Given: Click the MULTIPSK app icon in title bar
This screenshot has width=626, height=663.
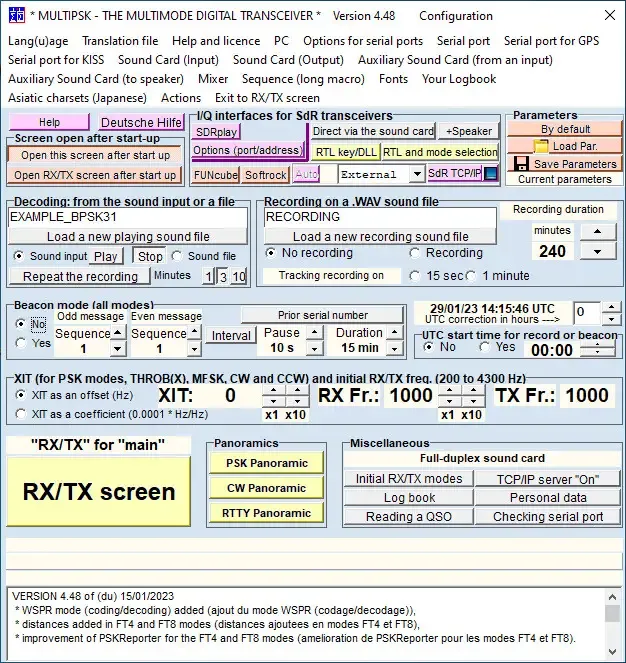Looking at the screenshot, I should [x=17, y=16].
